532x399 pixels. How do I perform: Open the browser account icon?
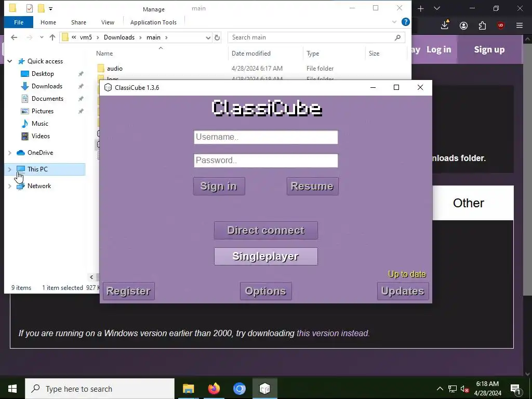[463, 25]
